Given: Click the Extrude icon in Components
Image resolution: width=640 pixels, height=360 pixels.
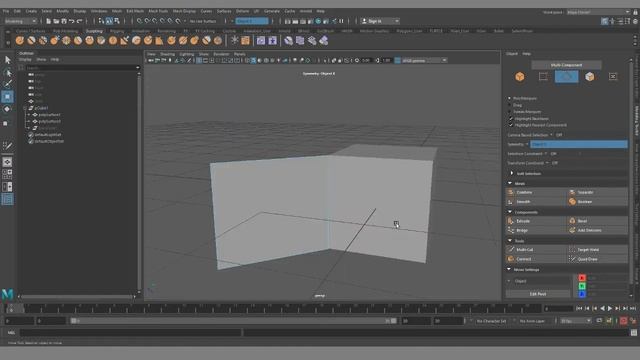Looking at the screenshot, I should click(x=511, y=221).
